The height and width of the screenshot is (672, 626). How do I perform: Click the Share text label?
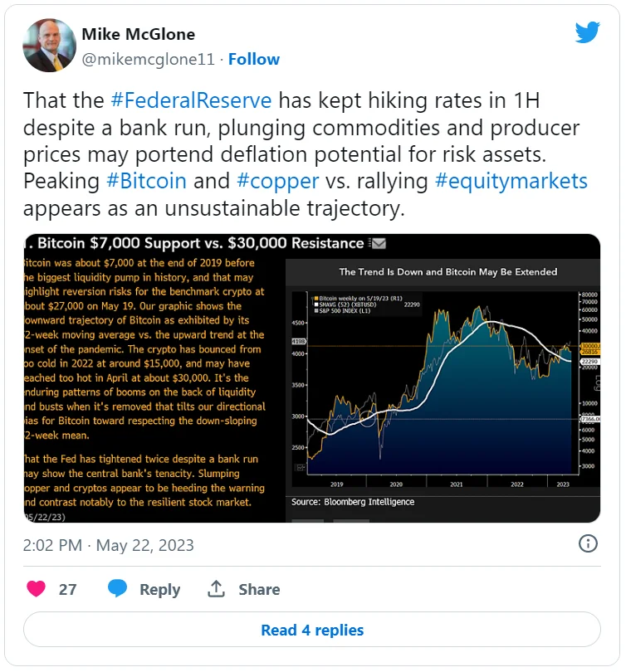[259, 589]
